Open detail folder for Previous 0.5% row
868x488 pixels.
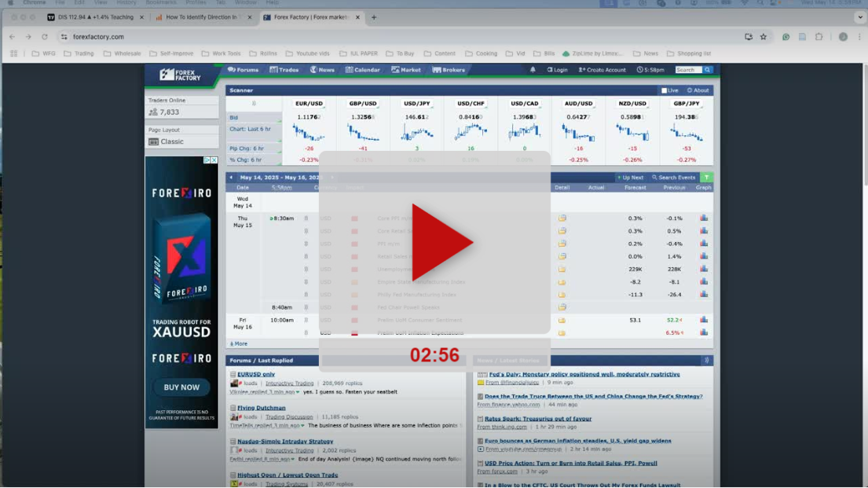click(562, 231)
